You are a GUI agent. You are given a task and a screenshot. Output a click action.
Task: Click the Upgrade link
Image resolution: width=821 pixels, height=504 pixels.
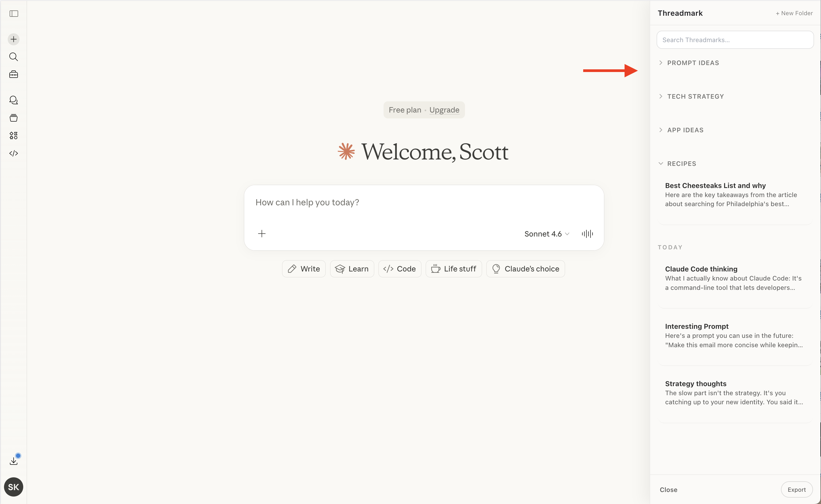(x=444, y=110)
